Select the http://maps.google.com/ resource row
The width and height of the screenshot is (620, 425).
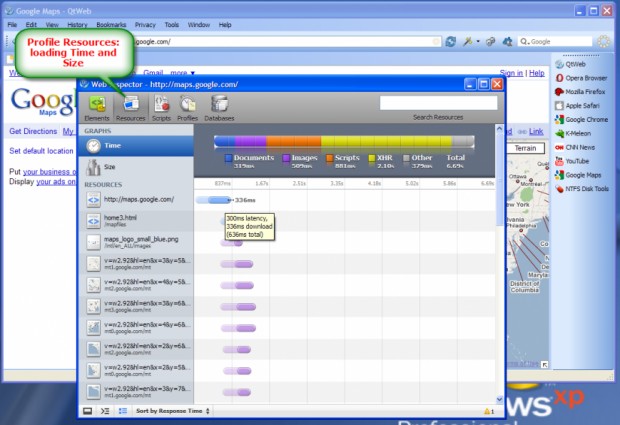tap(136, 200)
